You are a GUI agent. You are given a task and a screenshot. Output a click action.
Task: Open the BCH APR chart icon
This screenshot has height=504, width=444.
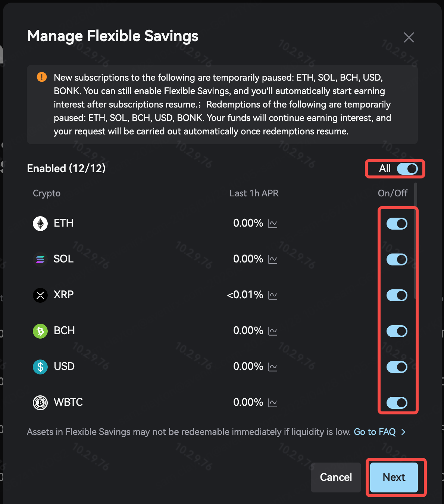click(x=273, y=332)
